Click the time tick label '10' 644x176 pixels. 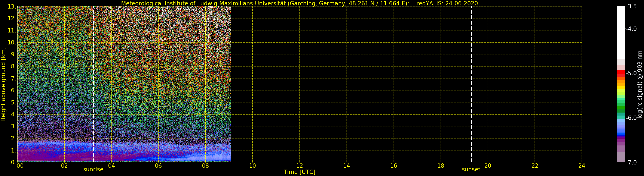click(252, 166)
